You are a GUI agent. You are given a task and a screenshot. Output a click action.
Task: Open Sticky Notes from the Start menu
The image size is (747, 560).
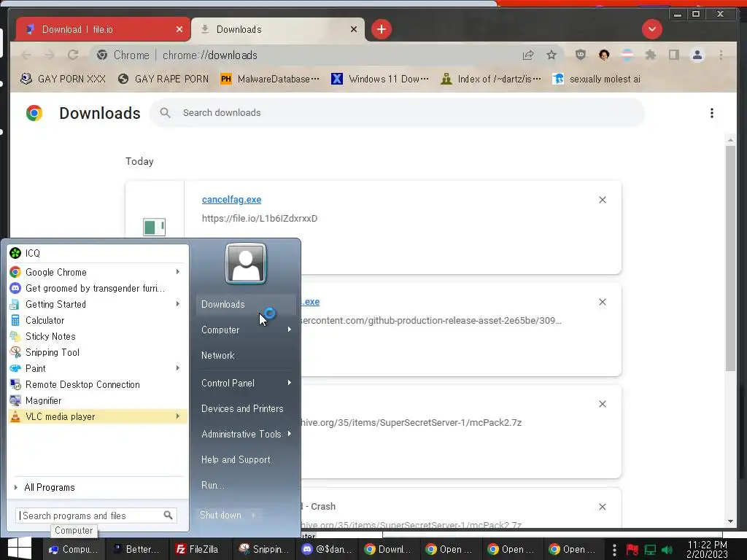pyautogui.click(x=98, y=336)
